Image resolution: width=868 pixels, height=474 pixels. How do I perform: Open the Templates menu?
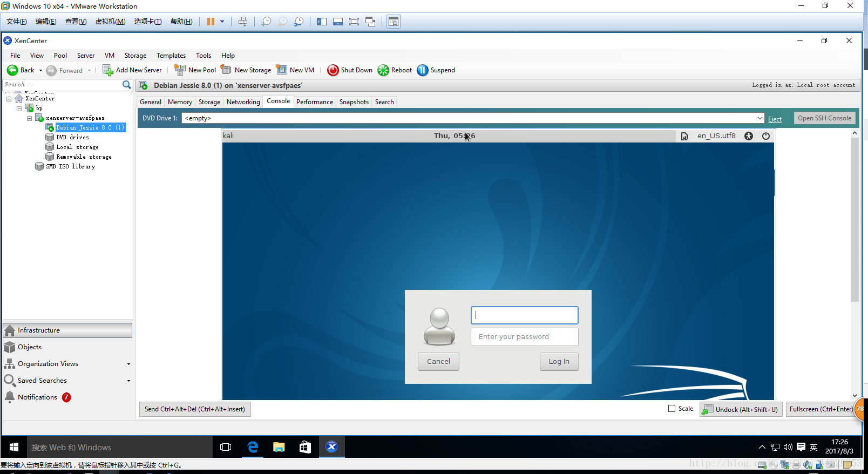pyautogui.click(x=171, y=56)
